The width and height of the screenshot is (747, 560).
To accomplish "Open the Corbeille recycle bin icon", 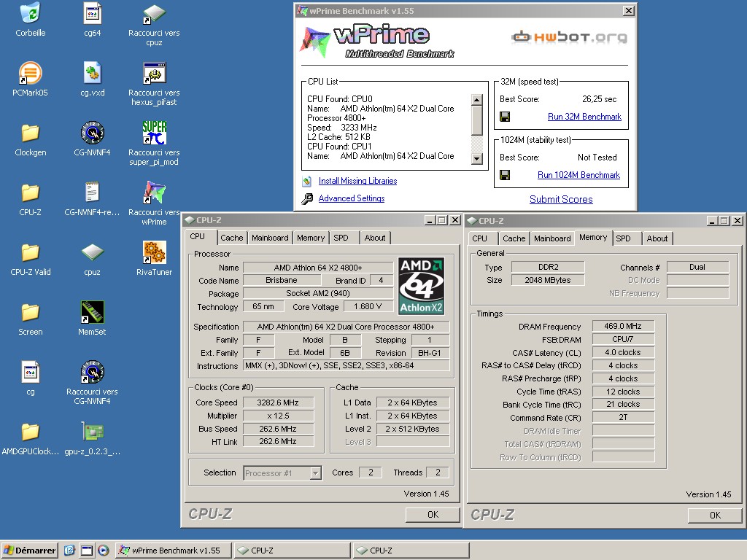I will [31, 15].
